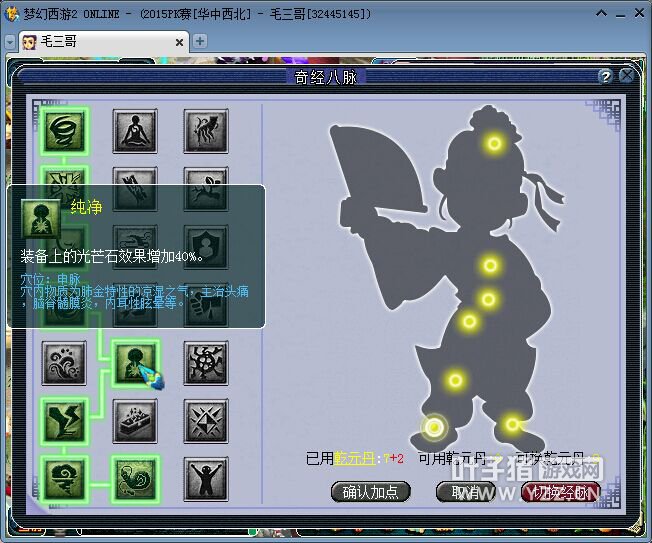
Task: Click the highlighted acupoint on the left foot
Action: [x=434, y=427]
